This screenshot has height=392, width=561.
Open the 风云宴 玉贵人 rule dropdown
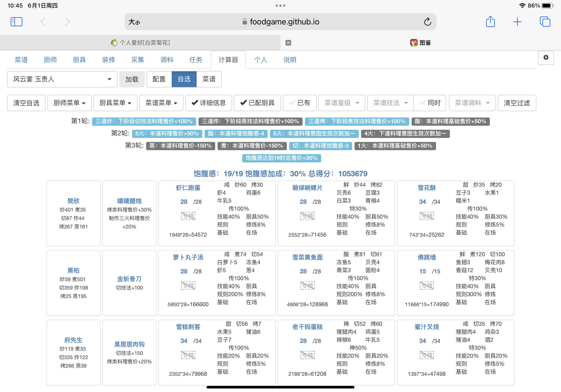click(x=62, y=79)
